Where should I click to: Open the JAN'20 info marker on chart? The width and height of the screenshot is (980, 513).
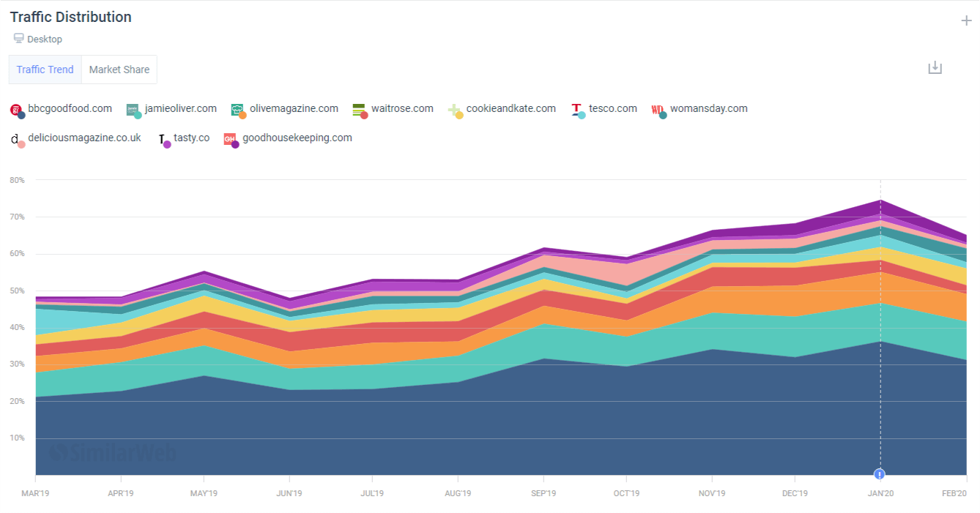tap(880, 474)
